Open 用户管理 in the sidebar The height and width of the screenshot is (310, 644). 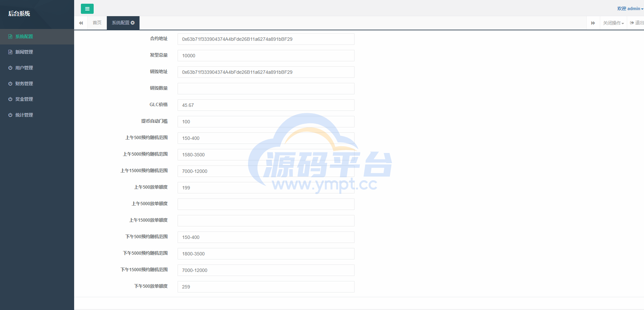(37, 68)
